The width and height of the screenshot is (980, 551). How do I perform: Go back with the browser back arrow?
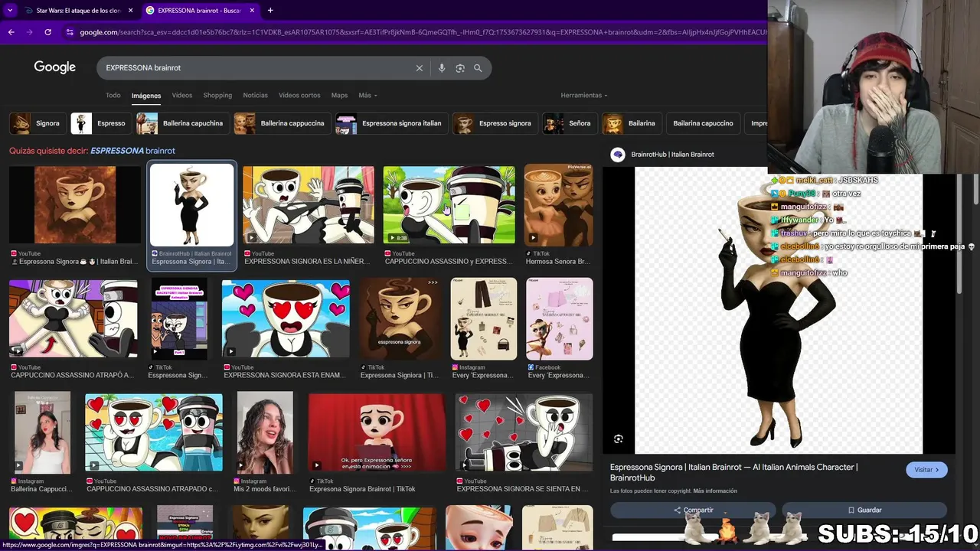pos(11,32)
